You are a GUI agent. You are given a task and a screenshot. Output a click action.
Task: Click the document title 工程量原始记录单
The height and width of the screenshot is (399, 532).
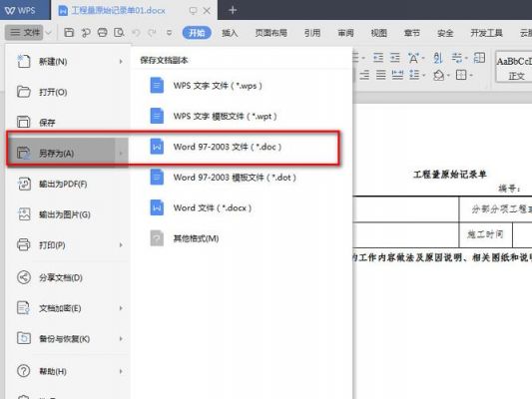point(450,175)
